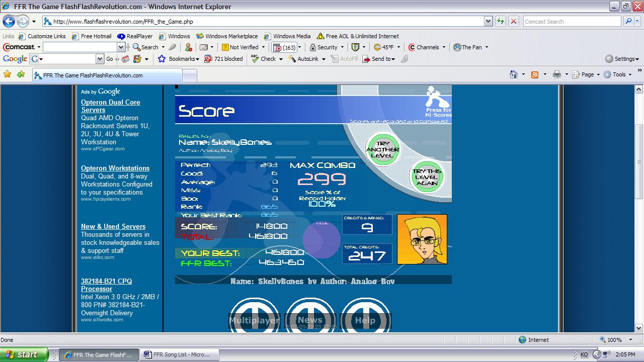
Task: Click the Try Another Level button
Action: tap(382, 149)
